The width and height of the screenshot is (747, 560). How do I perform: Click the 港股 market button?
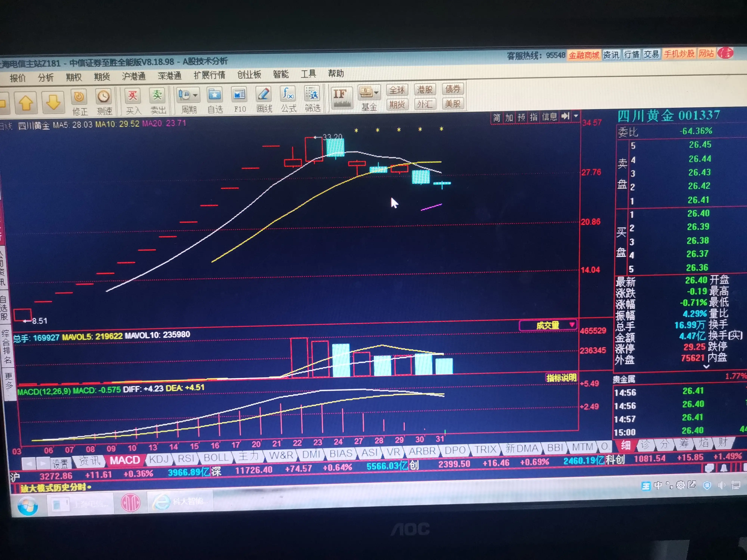[x=424, y=90]
